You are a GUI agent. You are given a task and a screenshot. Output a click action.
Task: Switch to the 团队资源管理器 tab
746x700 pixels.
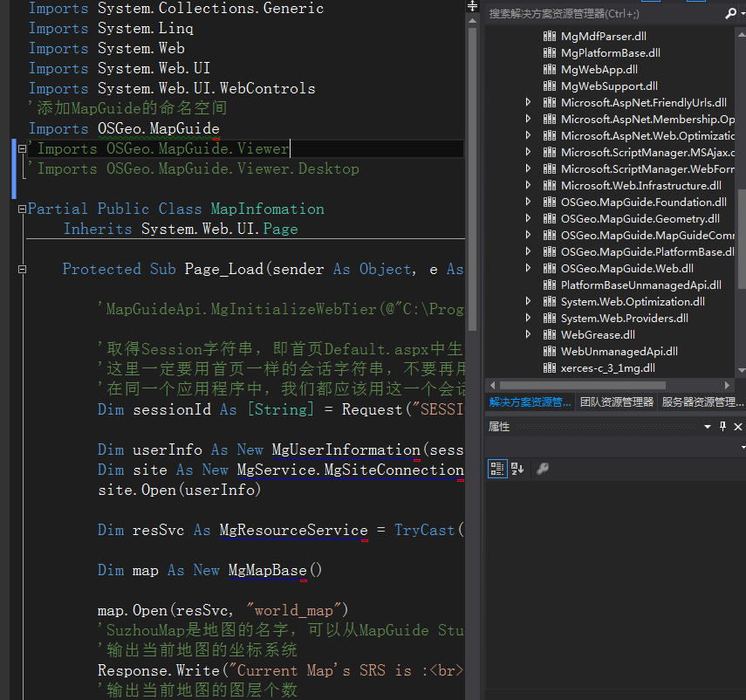(616, 402)
